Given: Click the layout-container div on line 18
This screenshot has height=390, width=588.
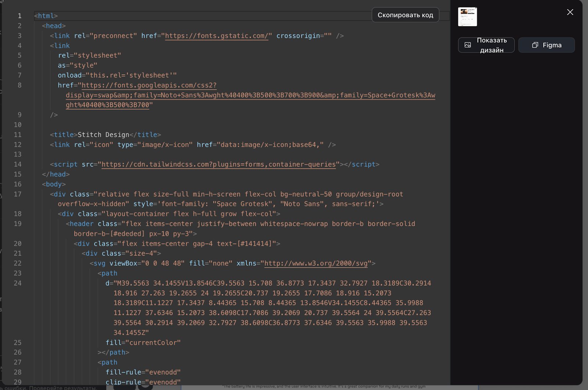Looking at the screenshot, I should point(169,214).
